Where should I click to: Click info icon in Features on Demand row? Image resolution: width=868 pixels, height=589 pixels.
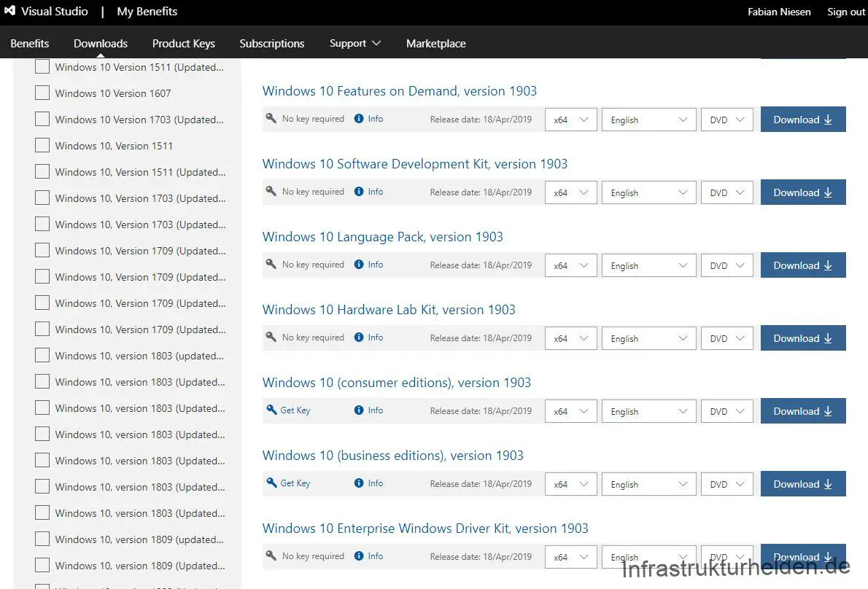pyautogui.click(x=359, y=118)
